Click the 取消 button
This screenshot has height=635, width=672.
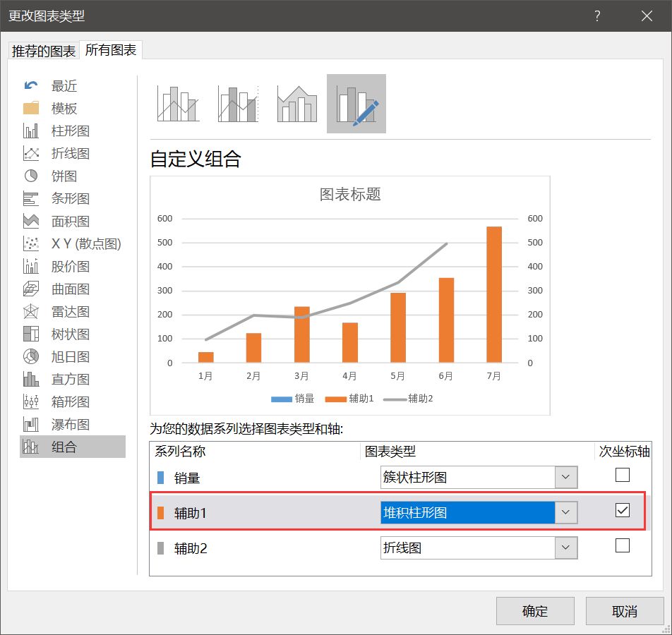pyautogui.click(x=625, y=611)
